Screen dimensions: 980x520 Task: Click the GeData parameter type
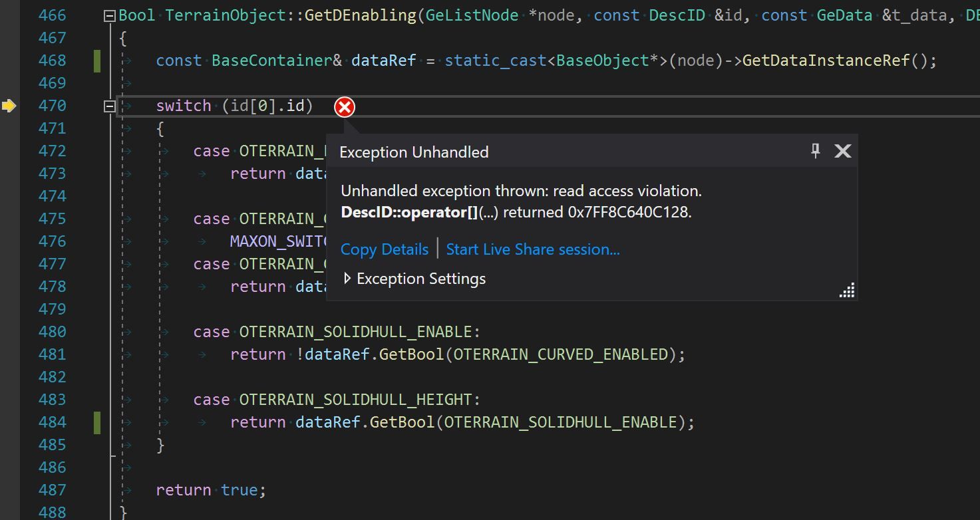pyautogui.click(x=844, y=15)
